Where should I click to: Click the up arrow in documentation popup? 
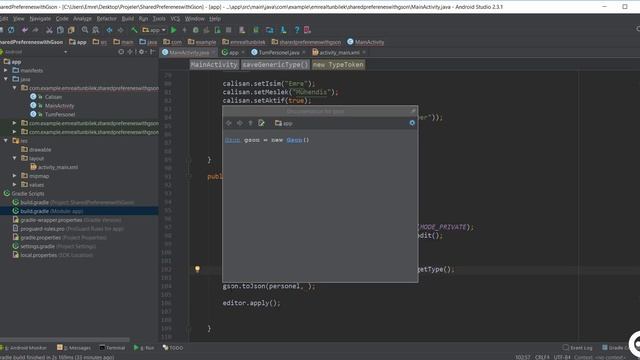[x=251, y=123]
